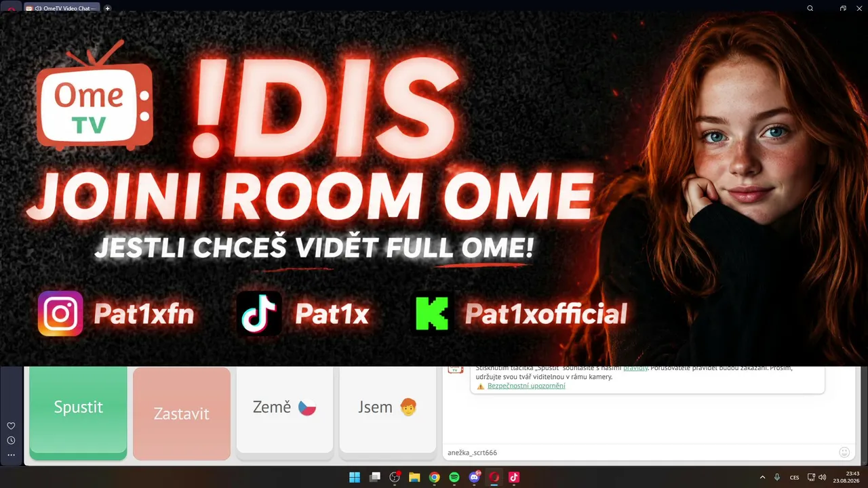Click the warning triangle beside Bezpečnostní upozornění
Screen dimensions: 868x488
click(480, 386)
